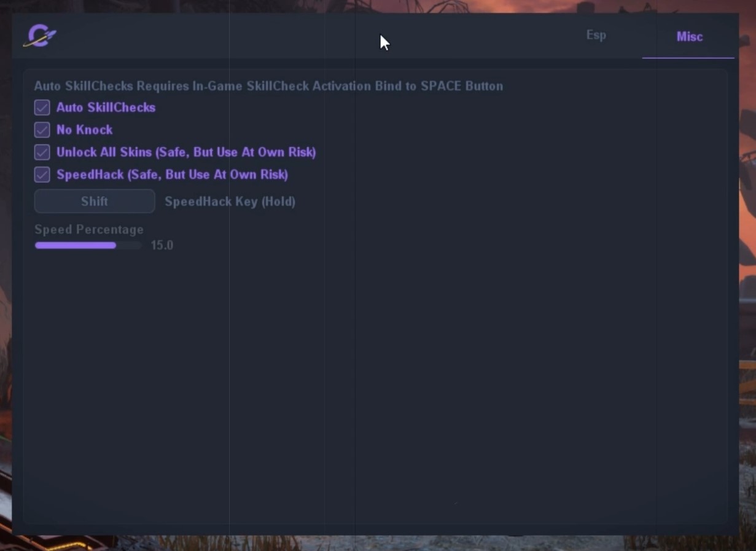Click the Unlock All Skins label text
Screen dimensions: 756x551
tap(186, 152)
